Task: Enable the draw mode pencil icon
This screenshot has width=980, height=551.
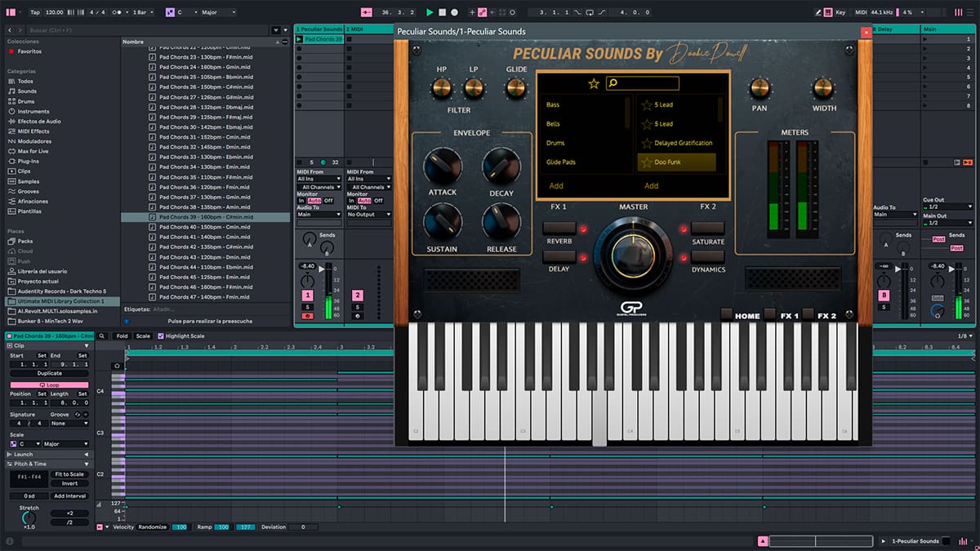Action: pos(817,12)
